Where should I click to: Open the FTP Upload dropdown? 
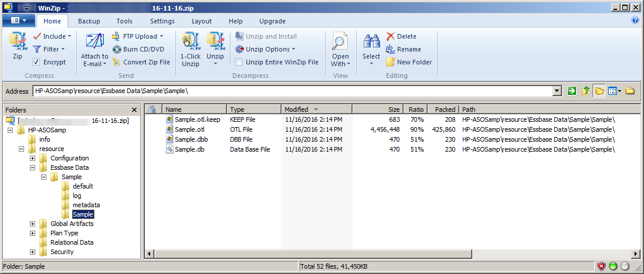(138, 36)
